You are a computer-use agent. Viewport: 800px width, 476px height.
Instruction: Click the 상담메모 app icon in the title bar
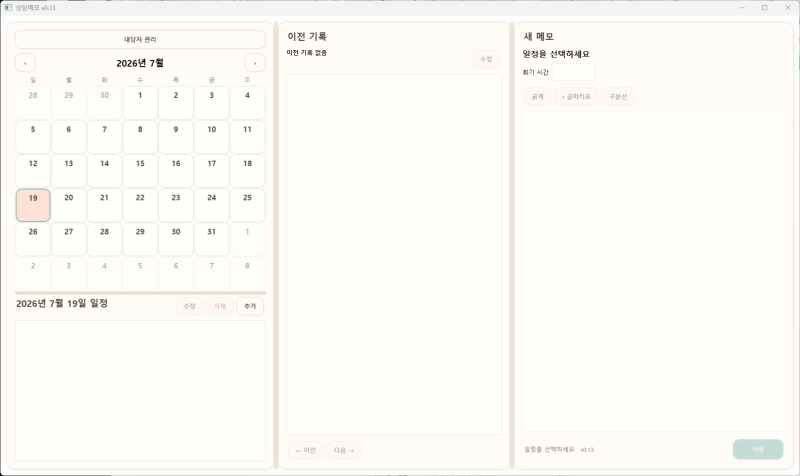click(8, 8)
